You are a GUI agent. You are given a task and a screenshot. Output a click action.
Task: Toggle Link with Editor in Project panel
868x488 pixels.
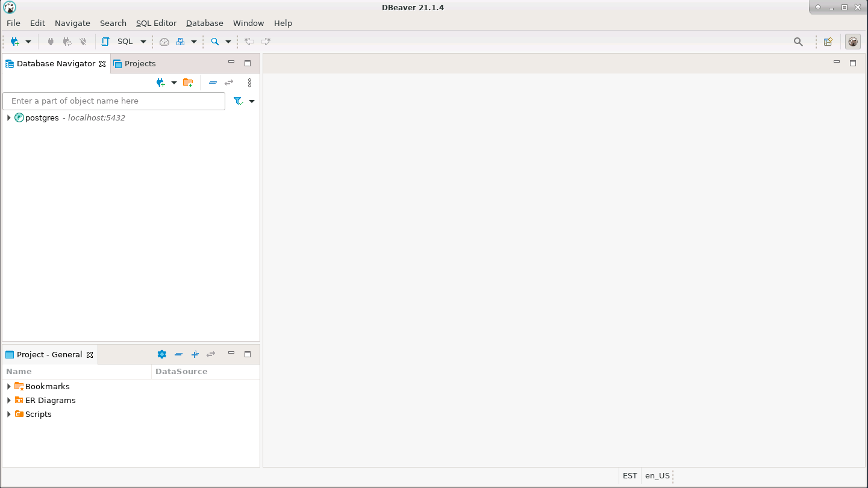211,354
